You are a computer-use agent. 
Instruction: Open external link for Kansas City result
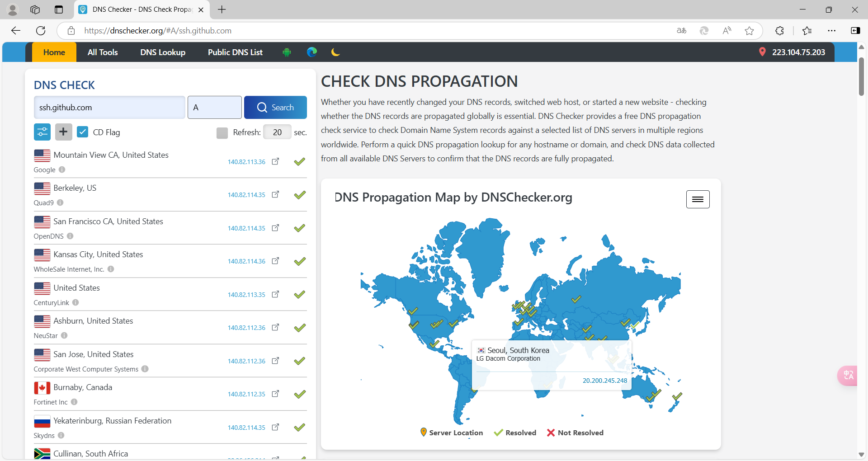[275, 261]
